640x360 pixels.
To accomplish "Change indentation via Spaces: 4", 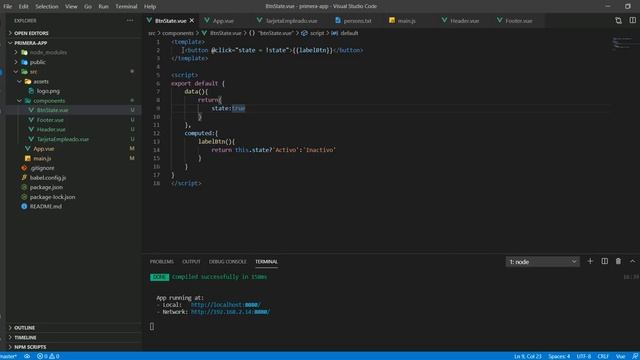I will coord(559,356).
